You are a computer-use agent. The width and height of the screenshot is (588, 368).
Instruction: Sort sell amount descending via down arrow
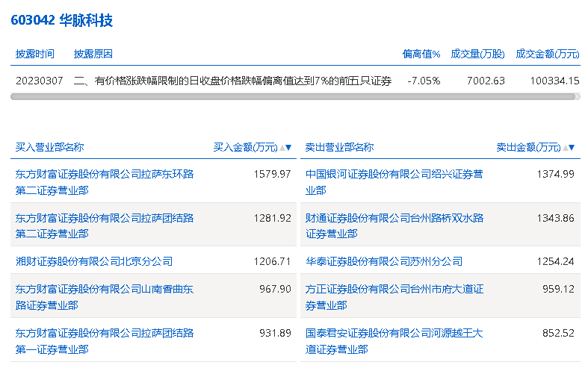[x=572, y=148]
